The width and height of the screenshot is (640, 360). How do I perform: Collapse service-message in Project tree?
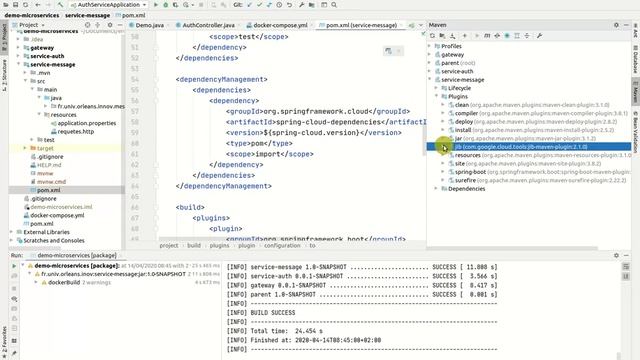(18, 64)
